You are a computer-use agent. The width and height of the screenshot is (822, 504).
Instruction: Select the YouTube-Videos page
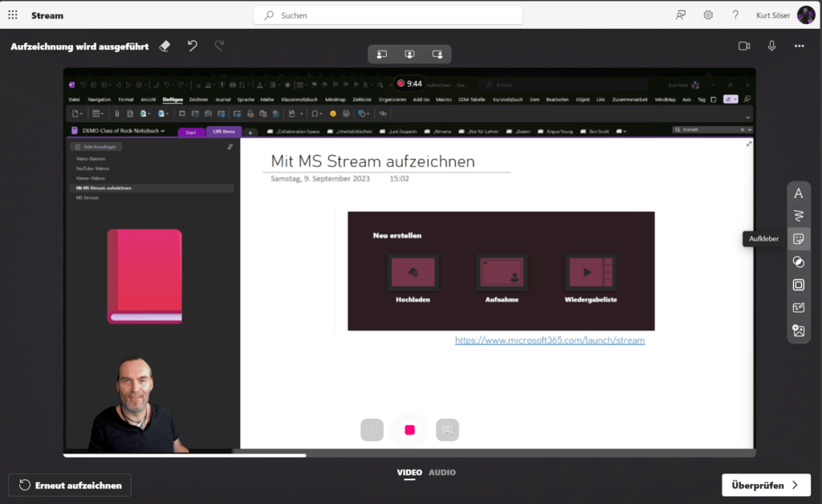(x=93, y=169)
